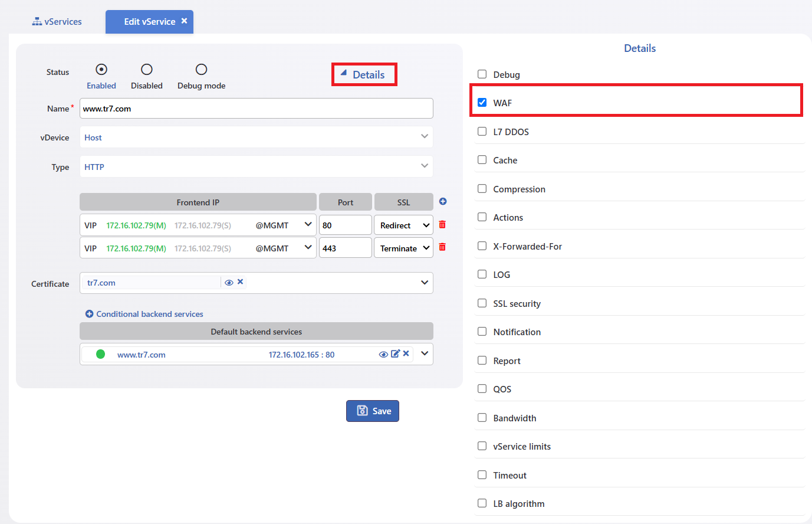
Task: Open the Type HTTP dropdown
Action: tap(257, 166)
